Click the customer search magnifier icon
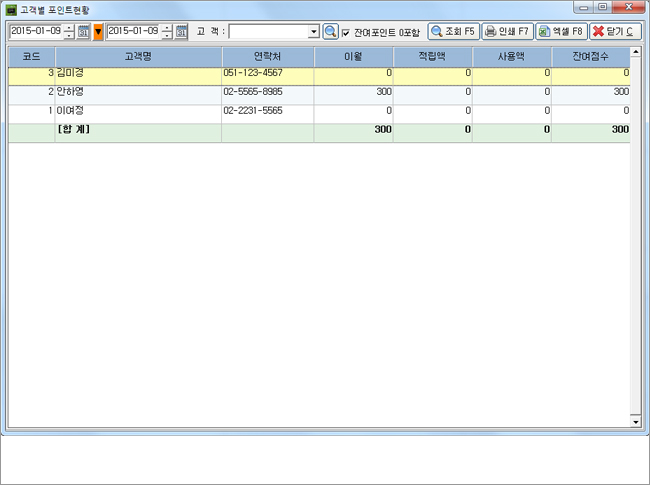Screen dimensions: 650x485 click(x=331, y=32)
